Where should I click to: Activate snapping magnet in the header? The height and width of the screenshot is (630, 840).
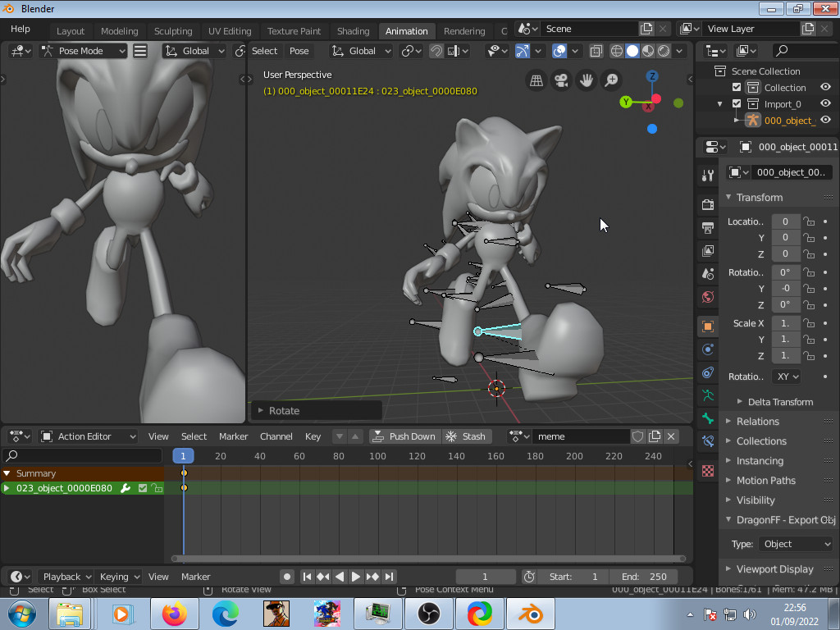click(x=436, y=51)
